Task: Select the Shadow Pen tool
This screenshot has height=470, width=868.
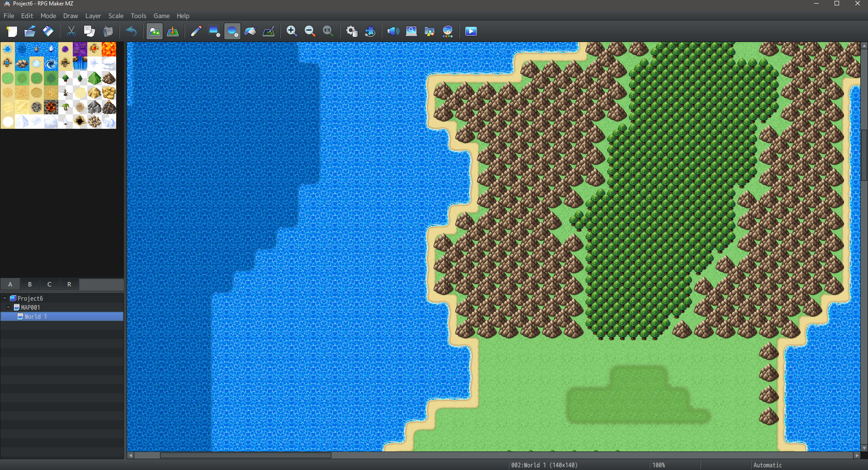Action: [x=269, y=31]
